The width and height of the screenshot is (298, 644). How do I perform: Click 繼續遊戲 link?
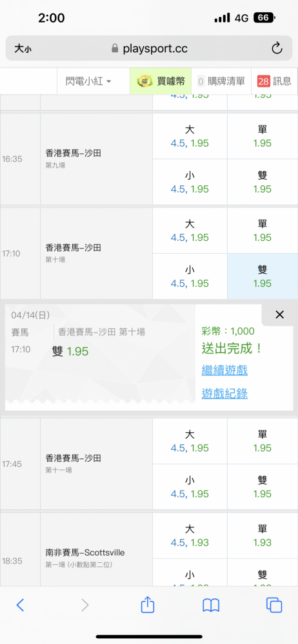(224, 370)
